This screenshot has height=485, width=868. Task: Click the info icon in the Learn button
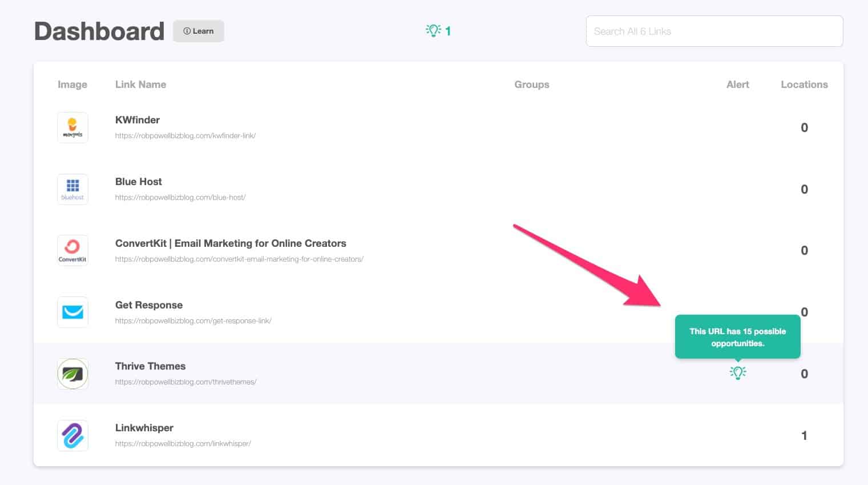click(x=186, y=31)
